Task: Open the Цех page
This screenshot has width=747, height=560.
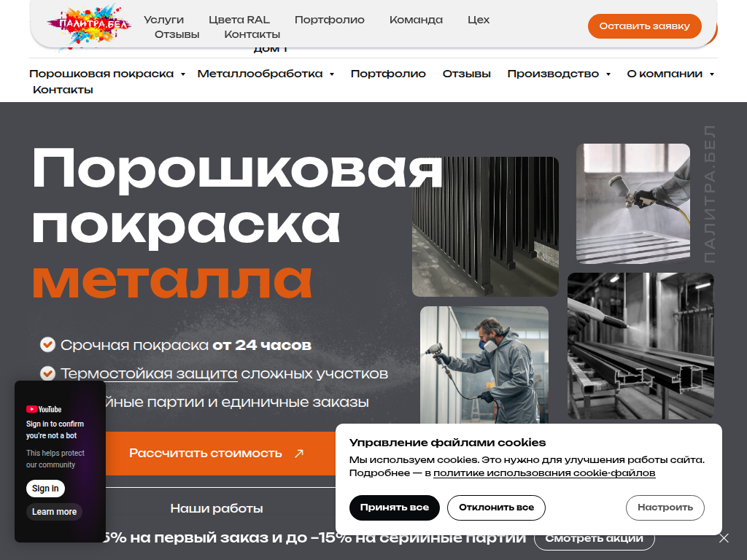Action: coord(479,20)
